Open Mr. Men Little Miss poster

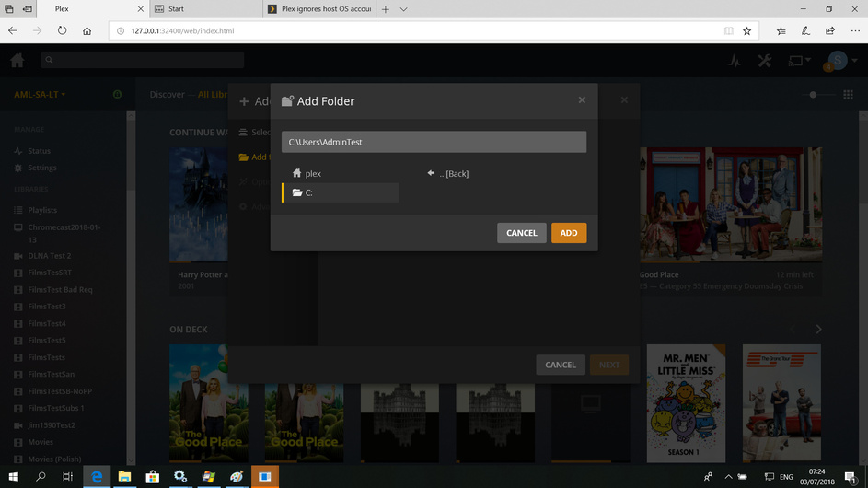(686, 403)
